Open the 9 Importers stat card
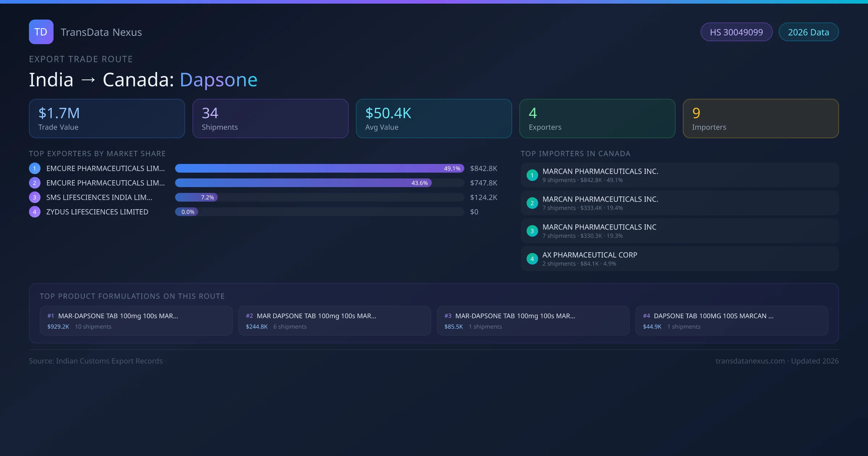 point(761,119)
